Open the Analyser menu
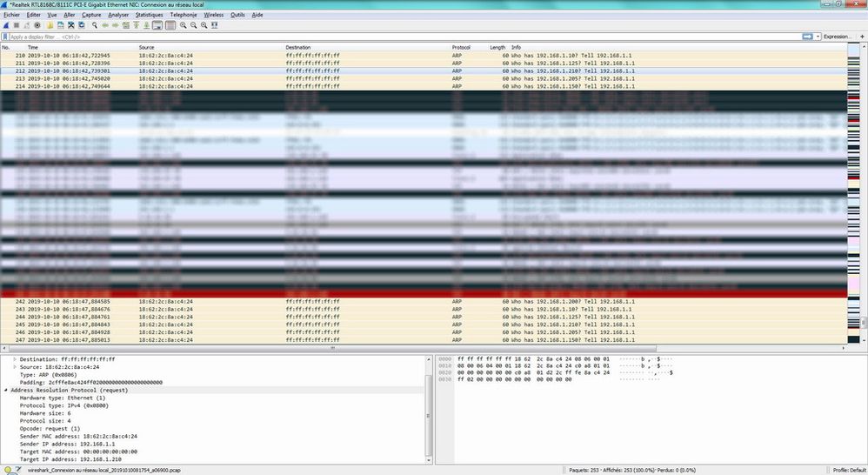Viewport: 868px width, 475px height. pyautogui.click(x=118, y=15)
